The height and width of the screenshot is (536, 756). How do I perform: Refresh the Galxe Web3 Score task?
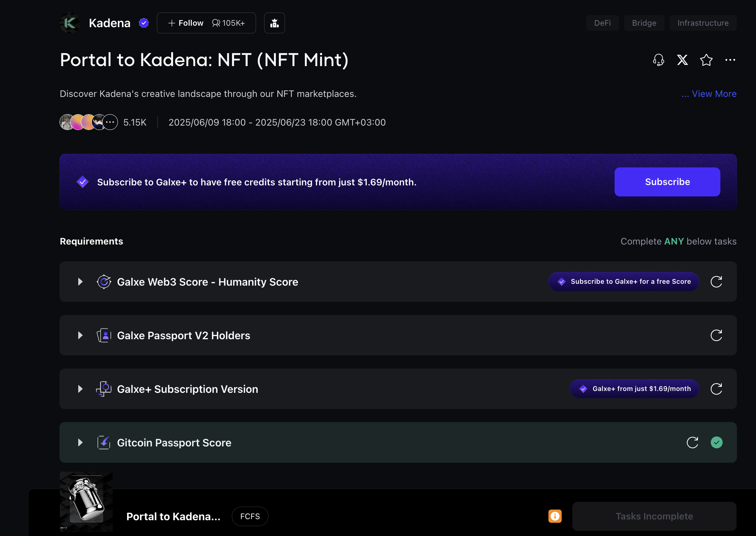point(716,282)
